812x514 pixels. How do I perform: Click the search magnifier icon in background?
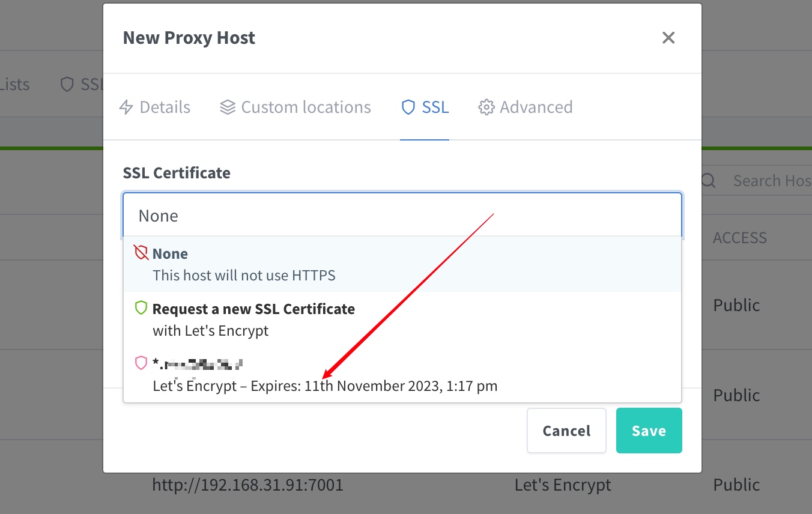[709, 181]
